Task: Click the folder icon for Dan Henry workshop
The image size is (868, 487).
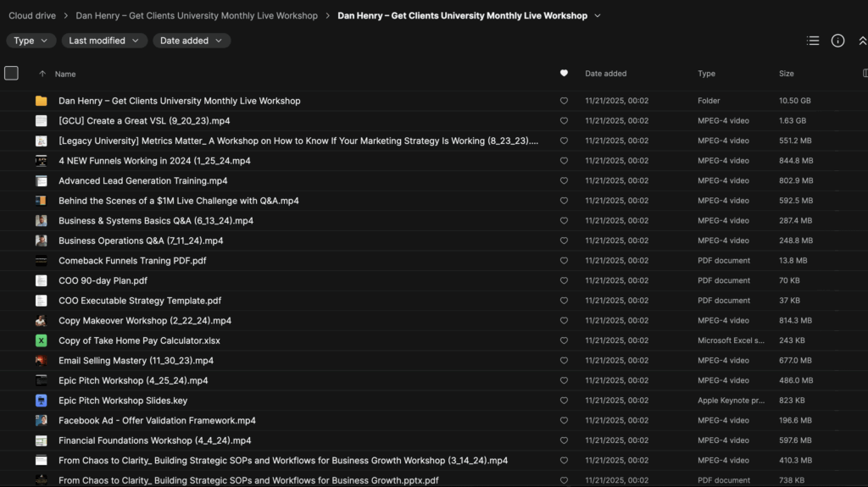Action: point(41,101)
